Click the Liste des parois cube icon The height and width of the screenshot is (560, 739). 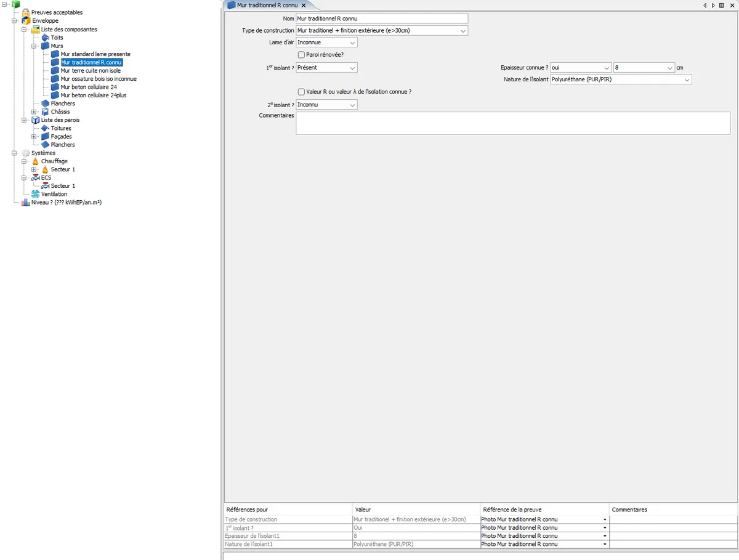(35, 120)
